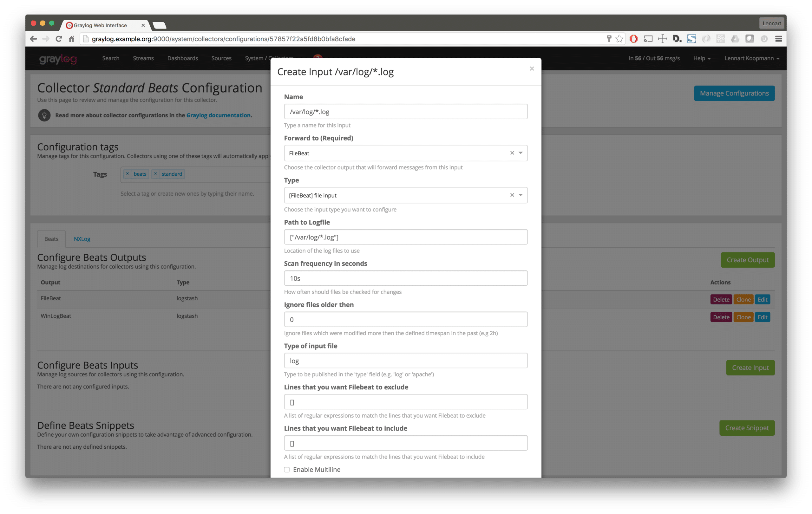Enable the Multiline checkbox
This screenshot has width=812, height=514.
(287, 470)
